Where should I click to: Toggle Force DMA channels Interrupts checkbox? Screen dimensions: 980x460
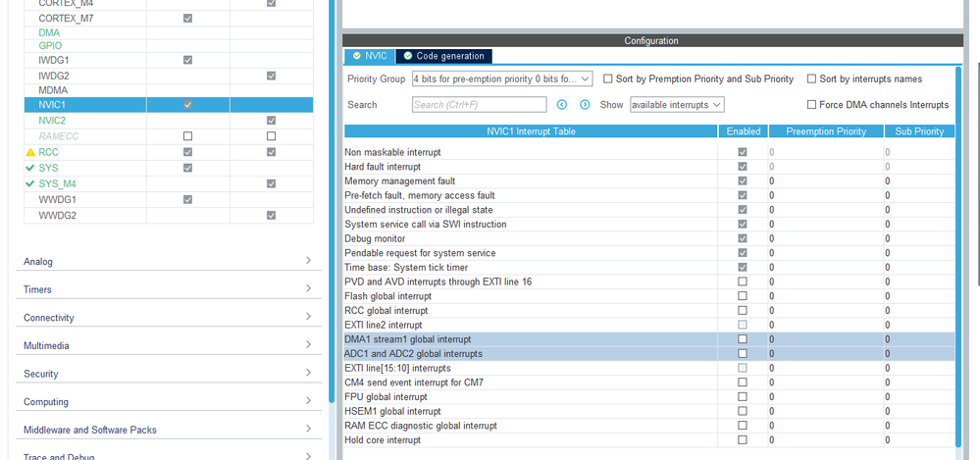812,105
